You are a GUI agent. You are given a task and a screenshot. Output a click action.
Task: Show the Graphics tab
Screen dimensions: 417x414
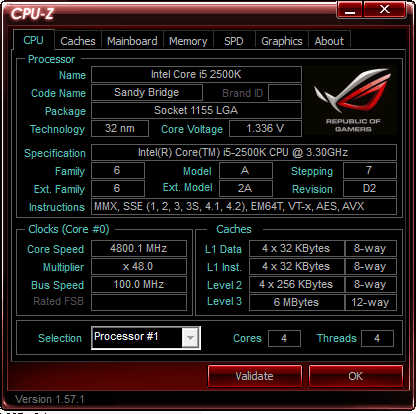[x=282, y=41]
